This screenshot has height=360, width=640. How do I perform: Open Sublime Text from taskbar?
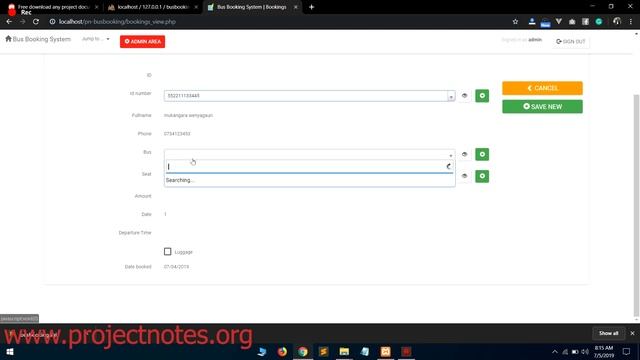[x=323, y=351]
